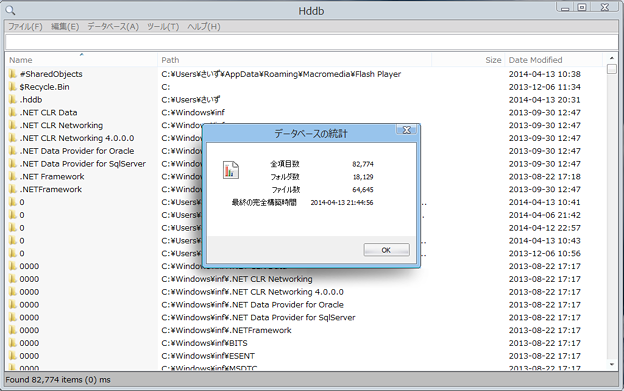Click the scrollbar up arrow

click(612, 58)
